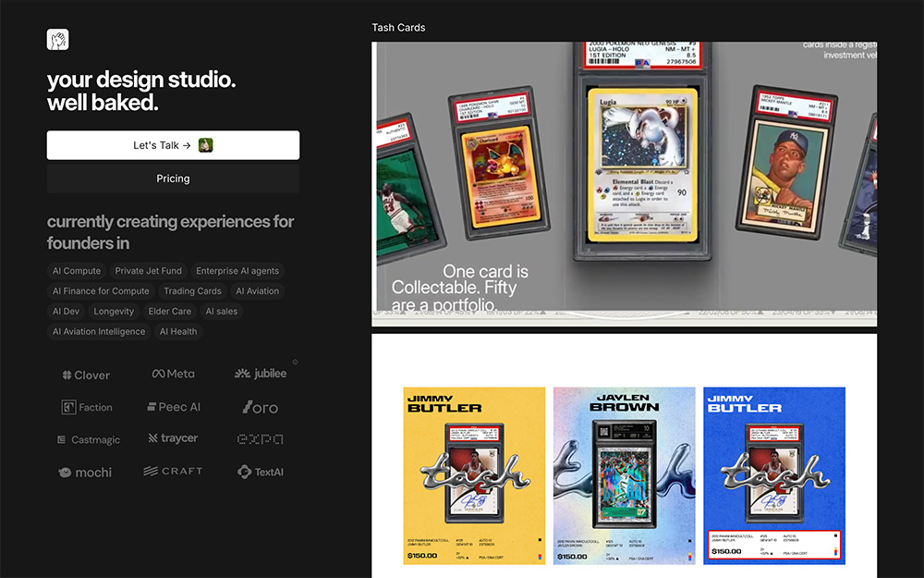The image size is (924, 578).
Task: Click the $150.00 price on yellow poster
Action: click(x=422, y=556)
